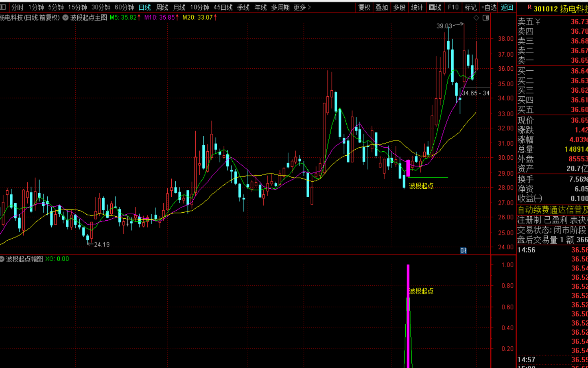This screenshot has width=588, height=368.
Task: Switch to 季线 quarterly chart
Action: [243, 7]
